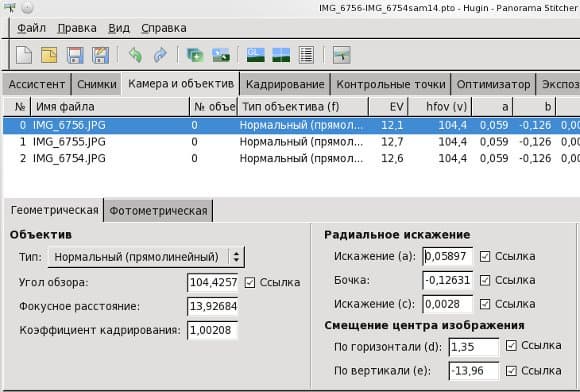
Task: Sort by the Имя файла column header
Action: (x=110, y=107)
